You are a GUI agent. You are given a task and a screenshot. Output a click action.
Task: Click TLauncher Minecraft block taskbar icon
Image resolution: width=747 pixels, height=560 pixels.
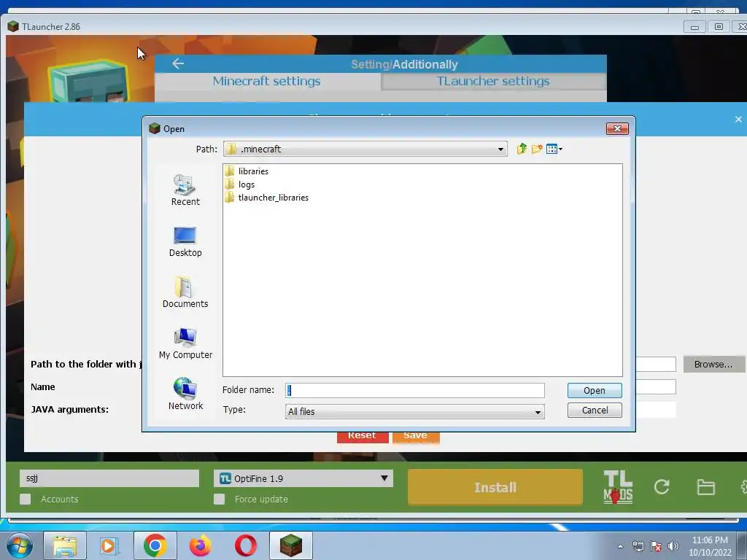pyautogui.click(x=290, y=545)
